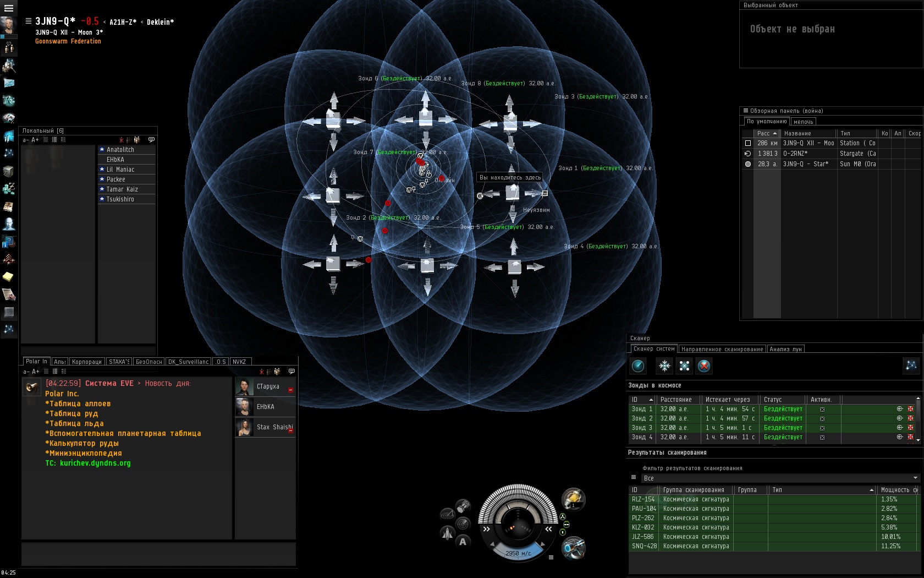Destroy active probes with the red X icon

pos(704,366)
